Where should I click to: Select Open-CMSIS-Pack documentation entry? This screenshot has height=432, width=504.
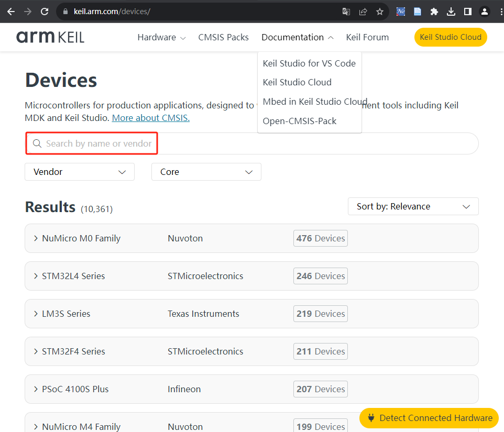(x=300, y=121)
